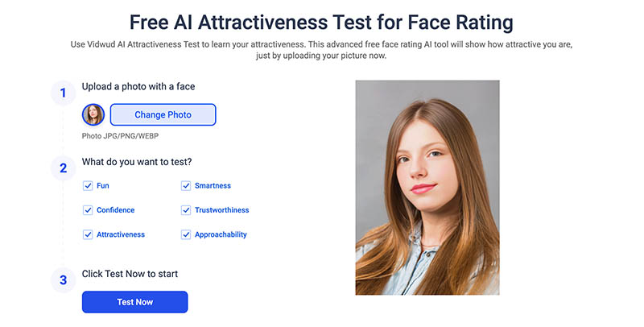Click the Trustworthiness label text

221,210
